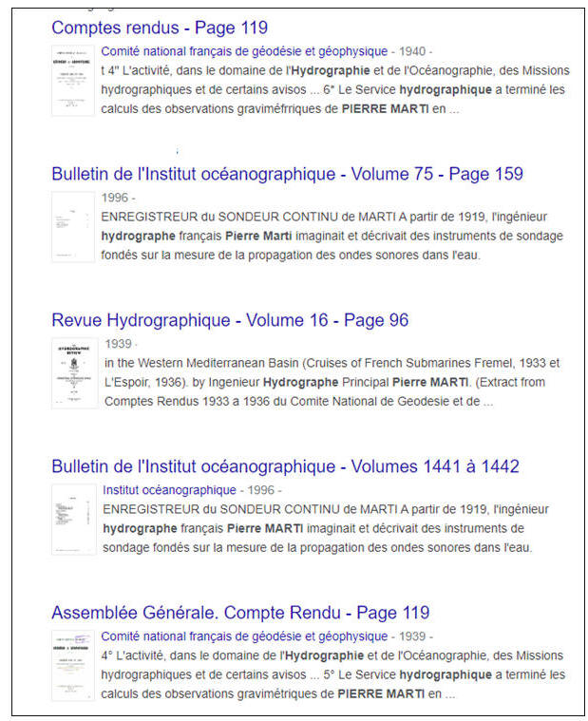Viewport: 588px width, 721px height.
Task: Click the '1939' year under Revue Hydrographique
Action: click(117, 344)
